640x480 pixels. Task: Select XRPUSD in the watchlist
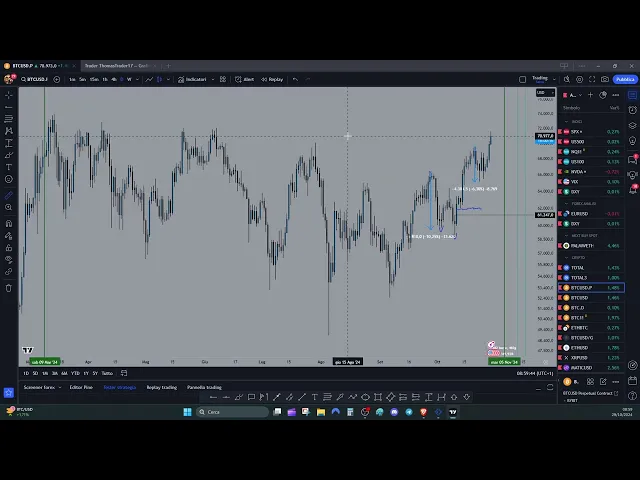pyautogui.click(x=591, y=358)
